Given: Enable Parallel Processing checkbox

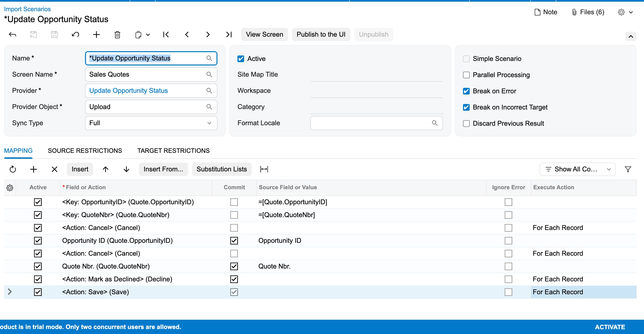Looking at the screenshot, I should point(466,75).
